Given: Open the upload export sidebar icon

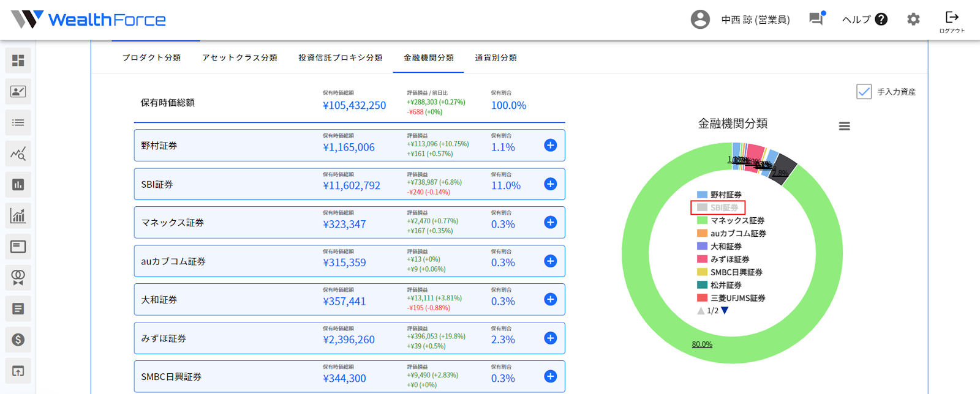Looking at the screenshot, I should [x=18, y=371].
